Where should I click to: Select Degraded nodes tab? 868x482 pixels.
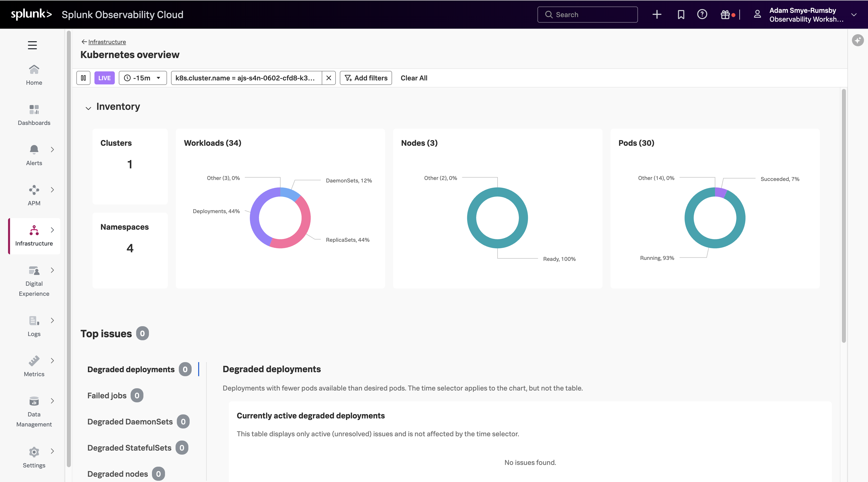click(126, 474)
